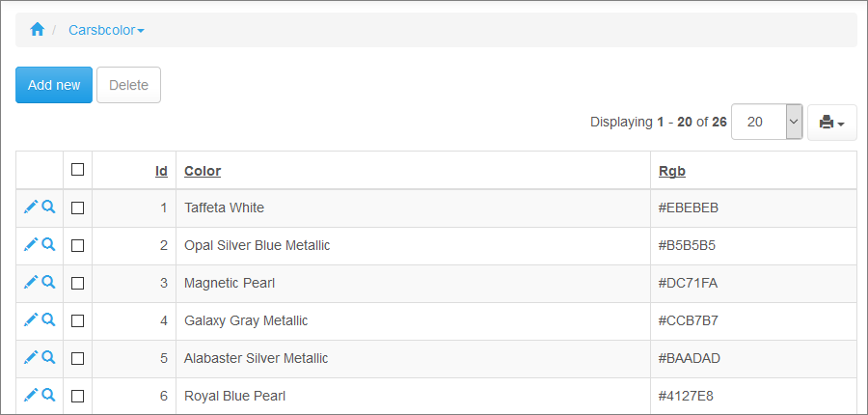
Task: Open the page size dropdown showing 20
Action: point(767,122)
